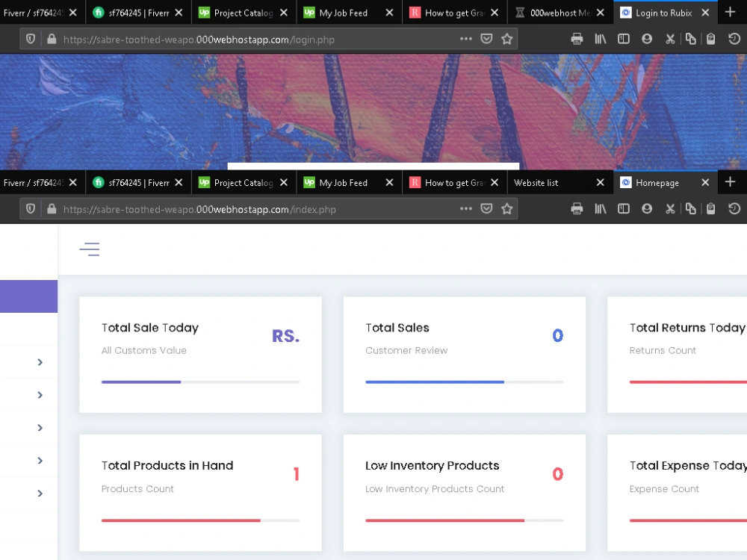Open the Library icon in lower toolbar

601,208
